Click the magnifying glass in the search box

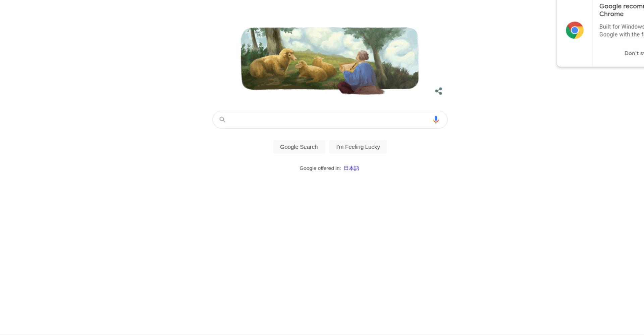(222, 119)
